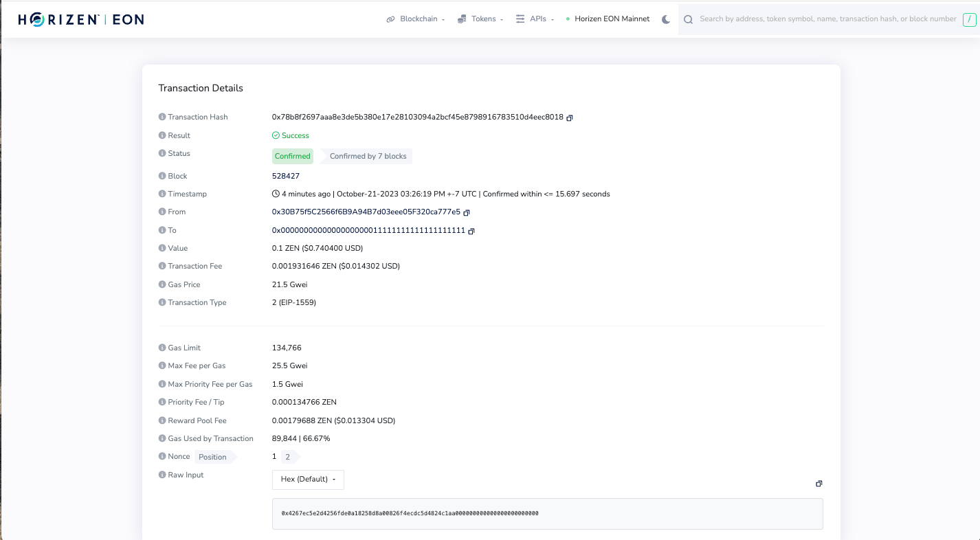Click info icon beside To
The height and width of the screenshot is (540, 980).
(162, 230)
